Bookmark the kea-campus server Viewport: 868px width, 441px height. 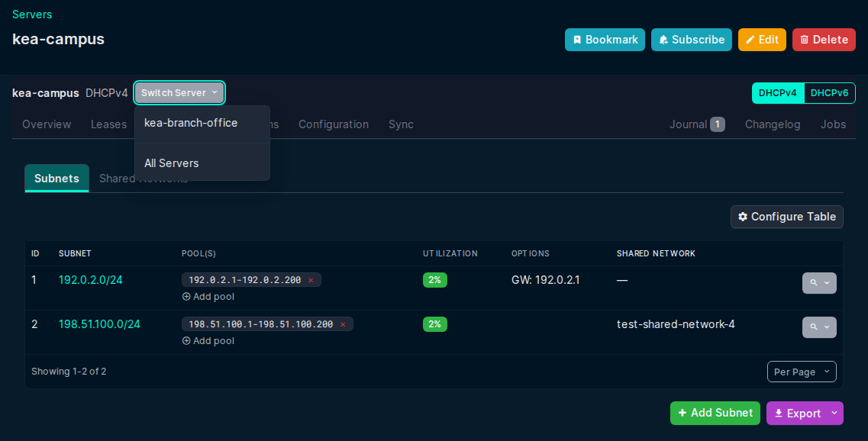605,40
